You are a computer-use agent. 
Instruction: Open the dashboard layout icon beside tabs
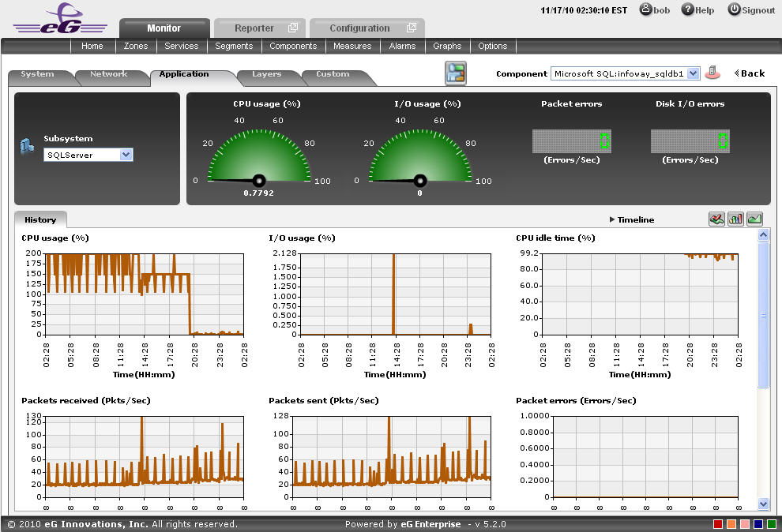point(456,73)
